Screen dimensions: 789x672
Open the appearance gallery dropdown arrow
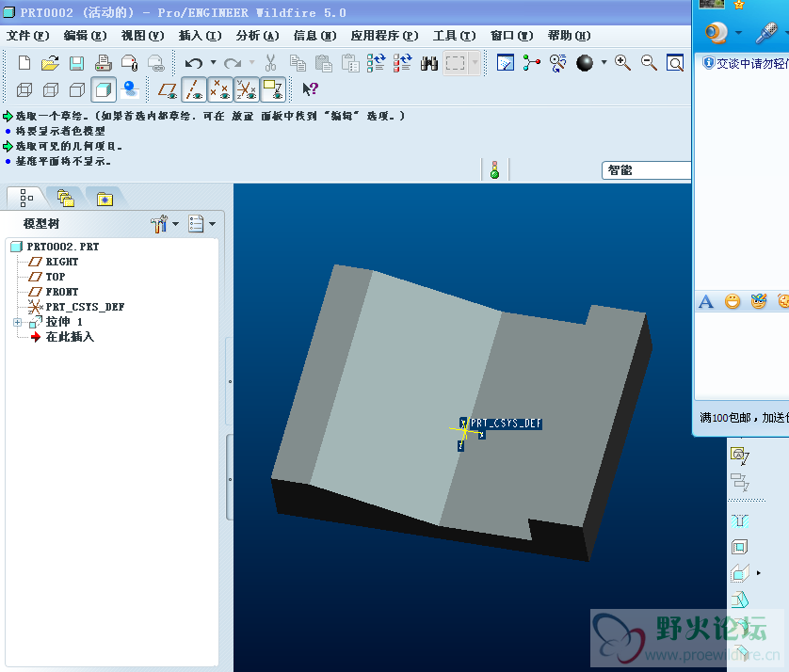pyautogui.click(x=604, y=62)
